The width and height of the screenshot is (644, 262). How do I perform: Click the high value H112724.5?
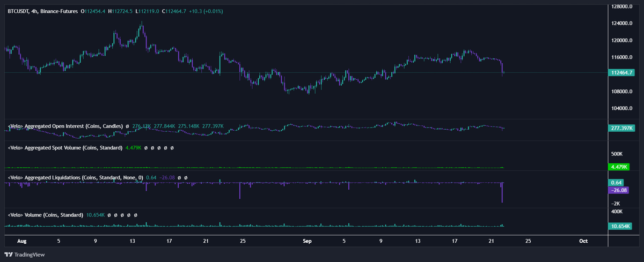(x=121, y=11)
